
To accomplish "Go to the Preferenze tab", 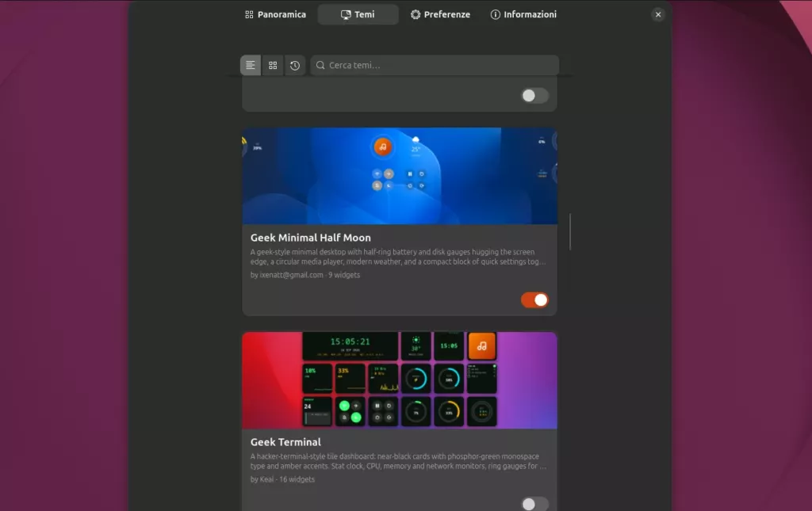I will [x=441, y=14].
